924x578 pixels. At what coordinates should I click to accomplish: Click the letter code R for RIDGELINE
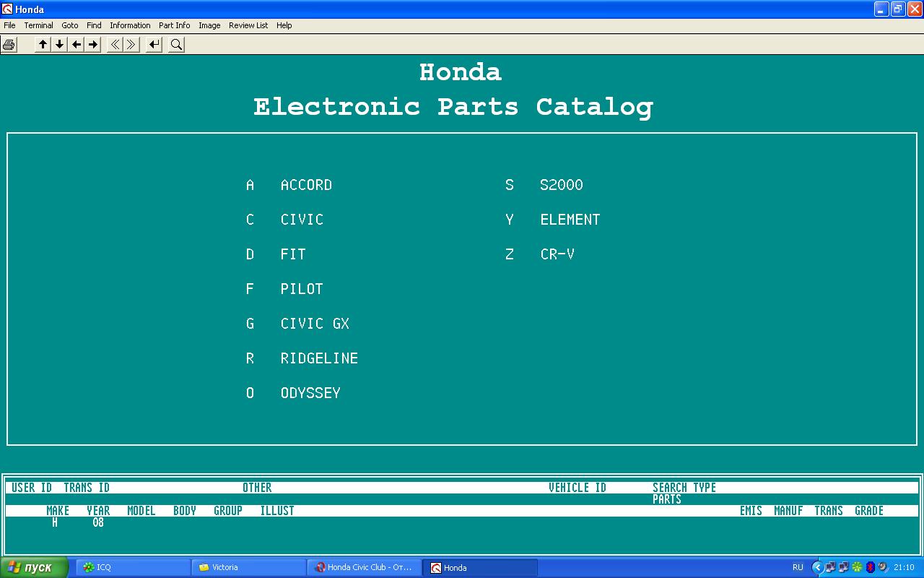coord(250,358)
